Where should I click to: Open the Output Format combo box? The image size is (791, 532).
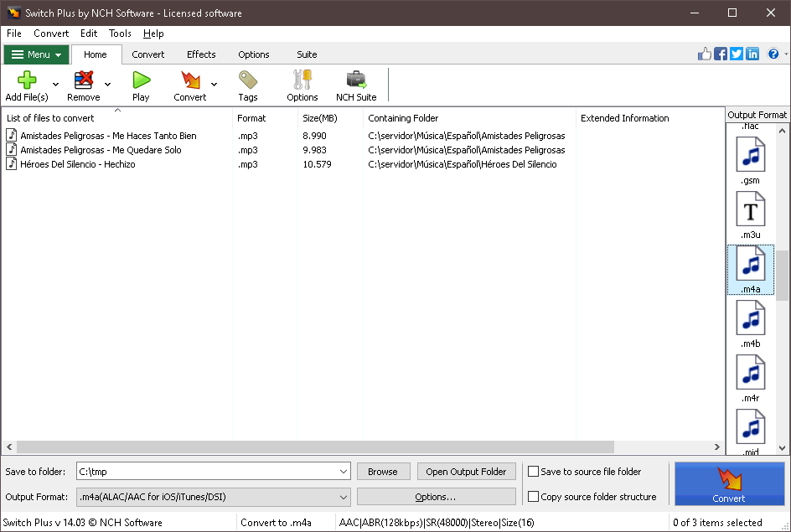point(214,497)
